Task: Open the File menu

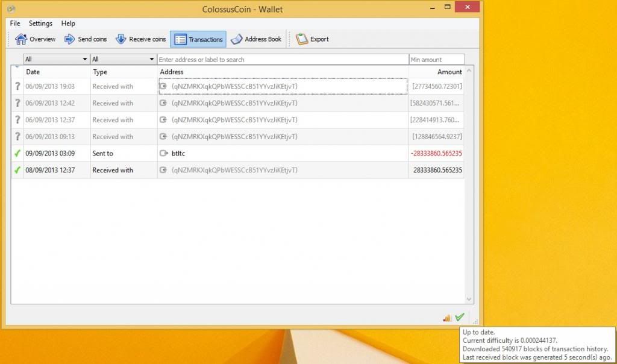Action: click(x=15, y=24)
